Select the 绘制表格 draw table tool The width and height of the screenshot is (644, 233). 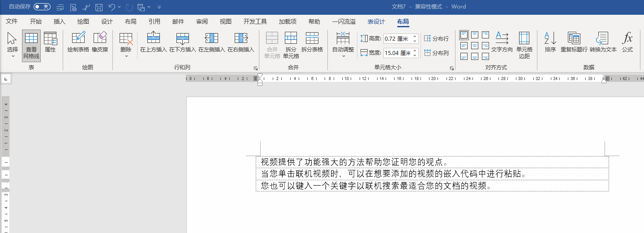78,42
